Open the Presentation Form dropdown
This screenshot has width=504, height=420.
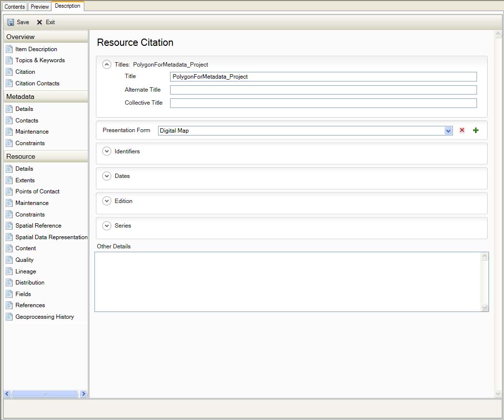coord(448,131)
